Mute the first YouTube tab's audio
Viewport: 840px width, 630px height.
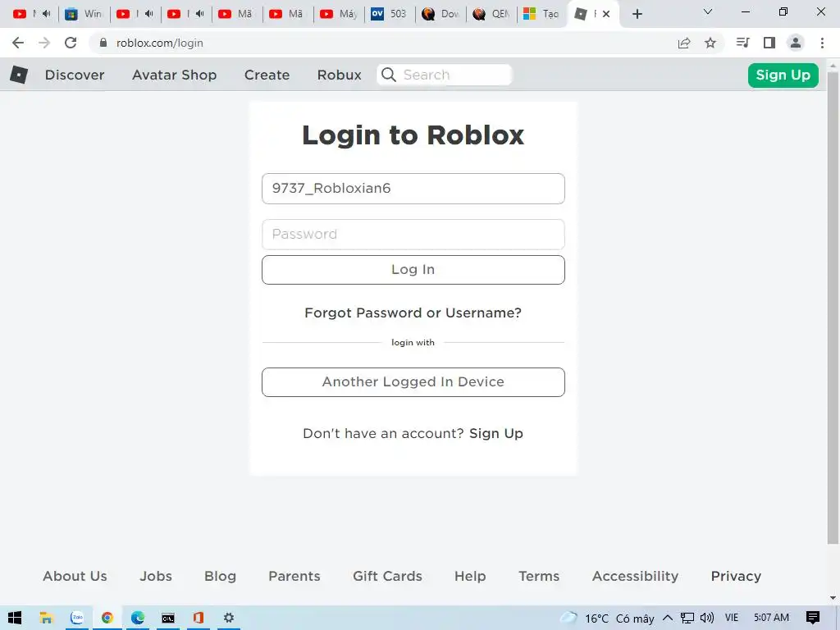pyautogui.click(x=46, y=14)
